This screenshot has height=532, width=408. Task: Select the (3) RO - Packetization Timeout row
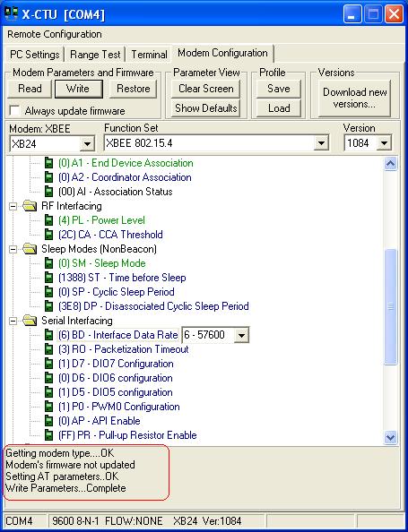coord(124,349)
